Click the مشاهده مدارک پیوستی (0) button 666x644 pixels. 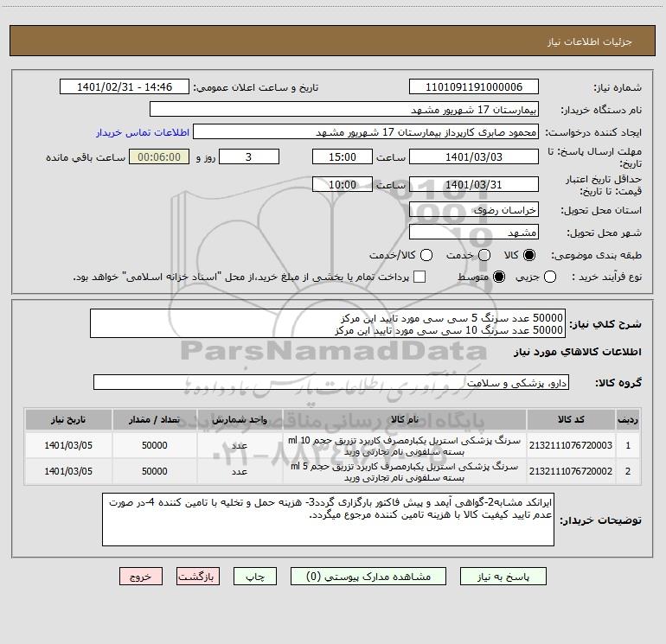pos(368,577)
